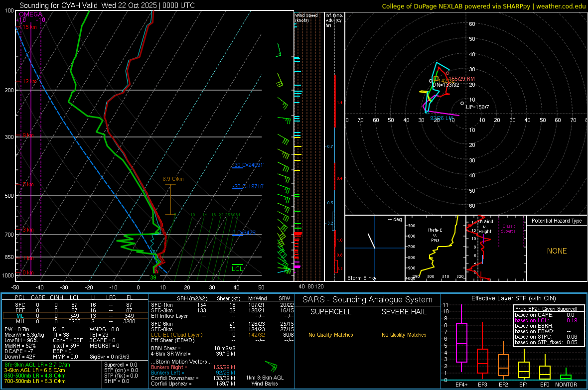Click the 'LCL-EL (Cloud Layer)' row
Screen dimensions: 588x390
(222, 335)
